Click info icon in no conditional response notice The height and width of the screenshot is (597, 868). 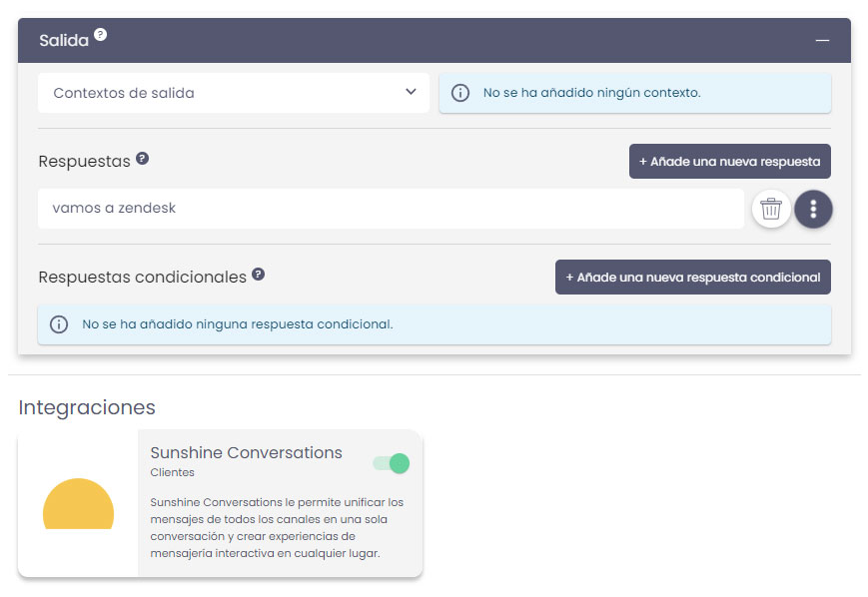pos(59,324)
